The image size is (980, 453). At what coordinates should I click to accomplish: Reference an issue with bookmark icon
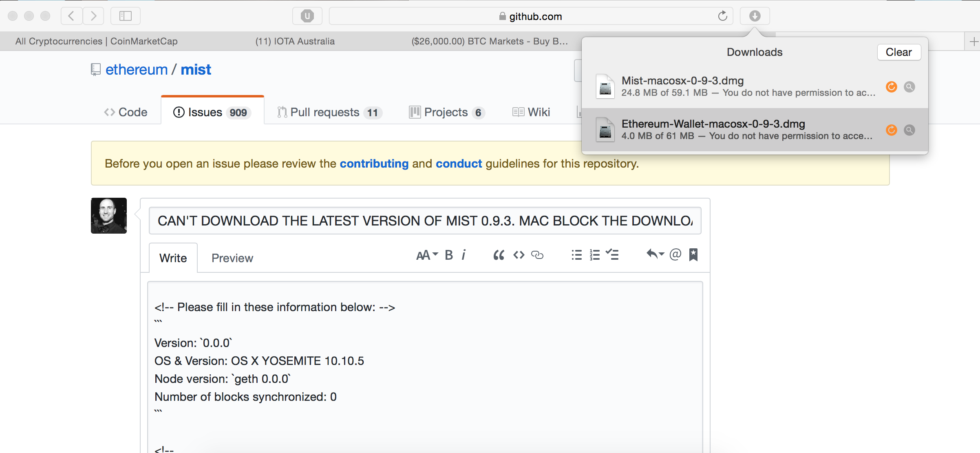click(693, 254)
